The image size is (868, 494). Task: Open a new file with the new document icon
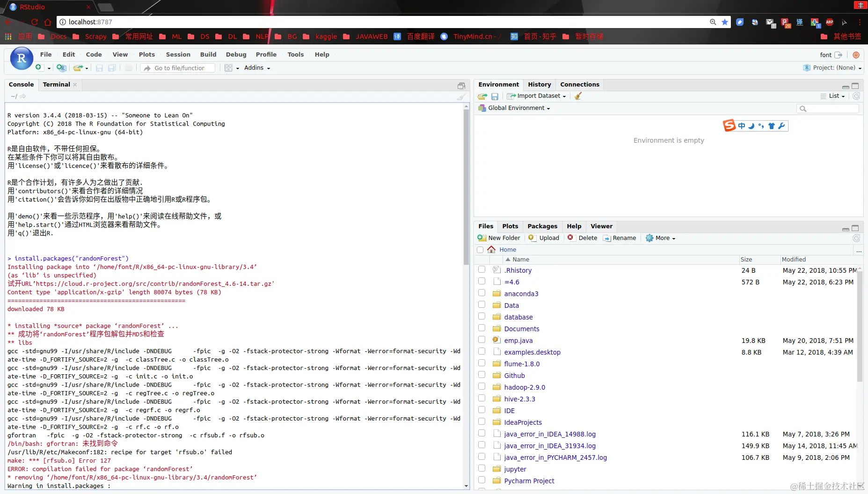click(39, 67)
